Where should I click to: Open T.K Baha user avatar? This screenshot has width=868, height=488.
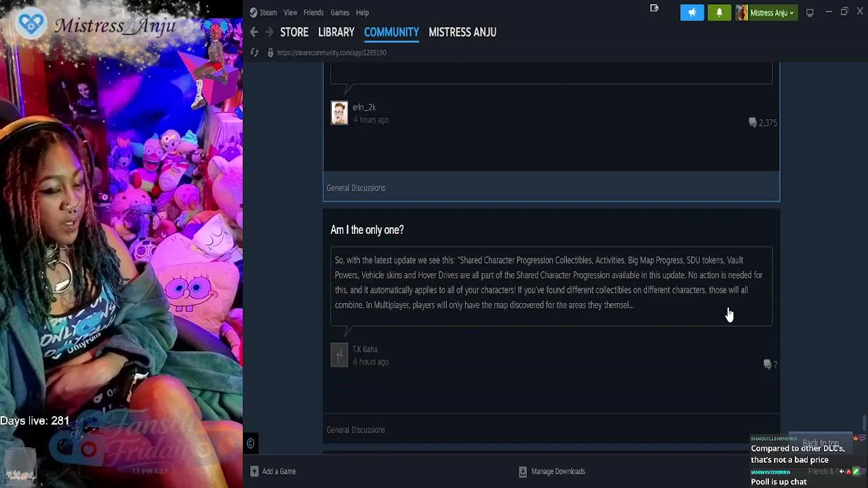[x=339, y=354]
